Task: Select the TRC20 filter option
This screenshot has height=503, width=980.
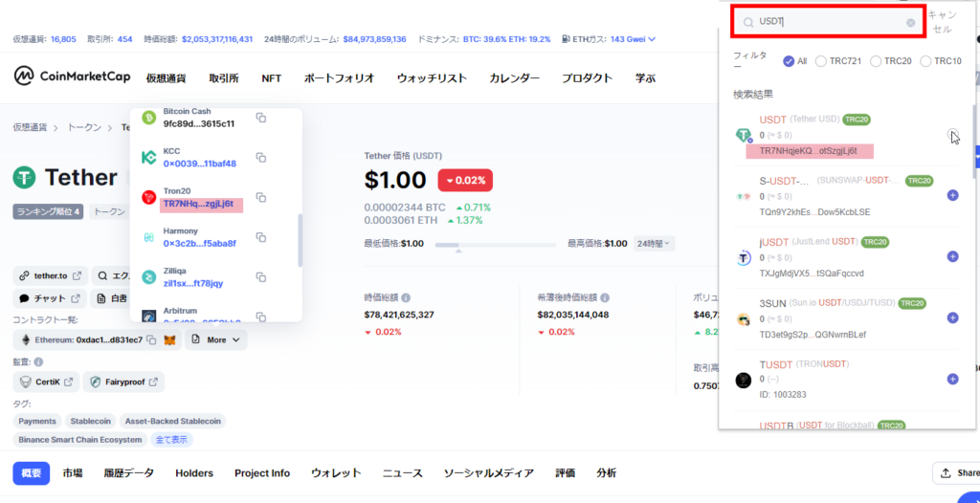Action: tap(875, 61)
